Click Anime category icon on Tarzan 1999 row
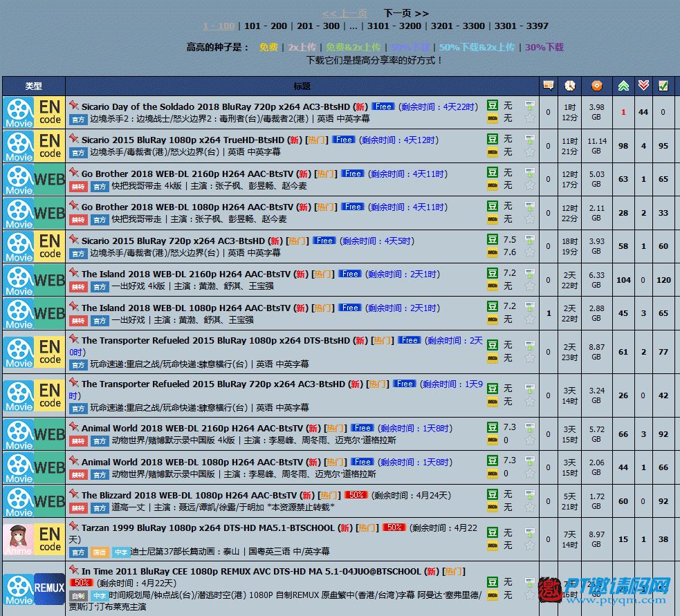Image resolution: width=680 pixels, height=616 pixels. coord(19,539)
